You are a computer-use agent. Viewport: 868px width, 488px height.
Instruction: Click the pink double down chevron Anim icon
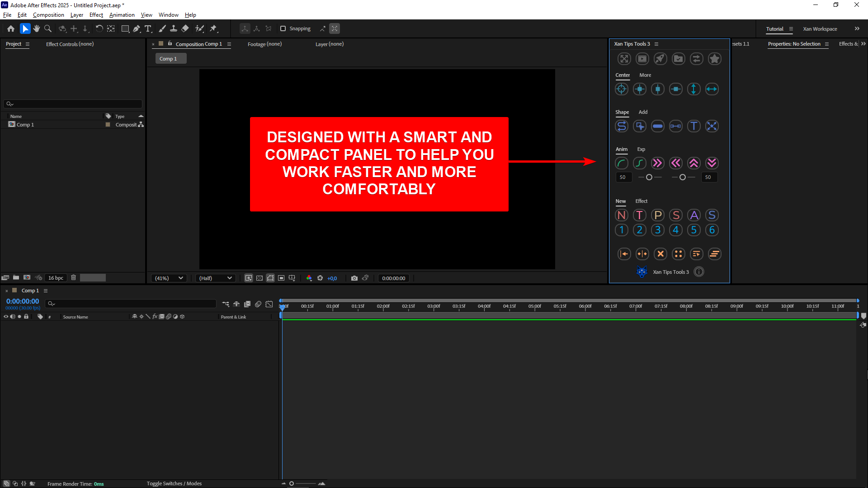point(712,163)
